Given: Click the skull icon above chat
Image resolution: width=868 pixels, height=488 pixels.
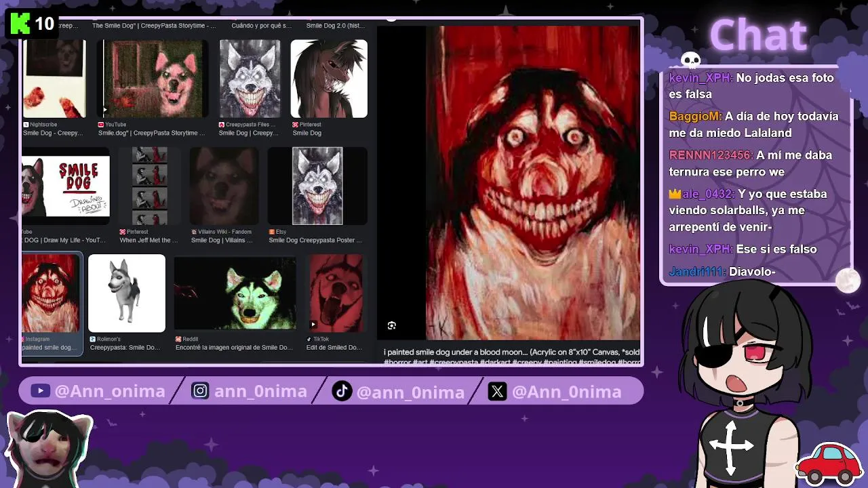Looking at the screenshot, I should (690, 61).
